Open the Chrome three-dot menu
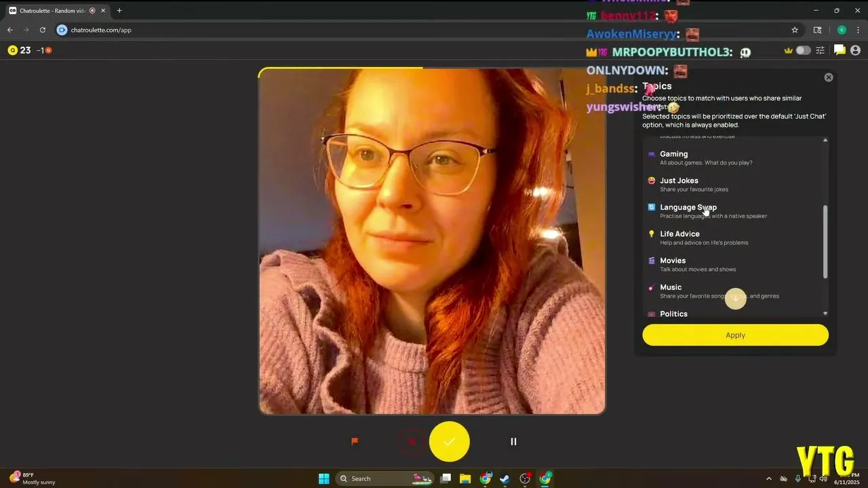 pyautogui.click(x=858, y=30)
